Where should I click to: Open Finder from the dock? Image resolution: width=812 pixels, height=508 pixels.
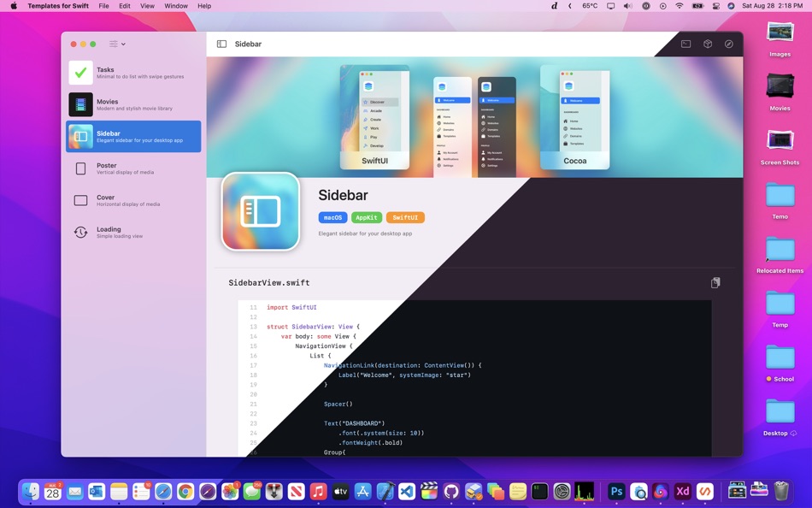(x=31, y=491)
